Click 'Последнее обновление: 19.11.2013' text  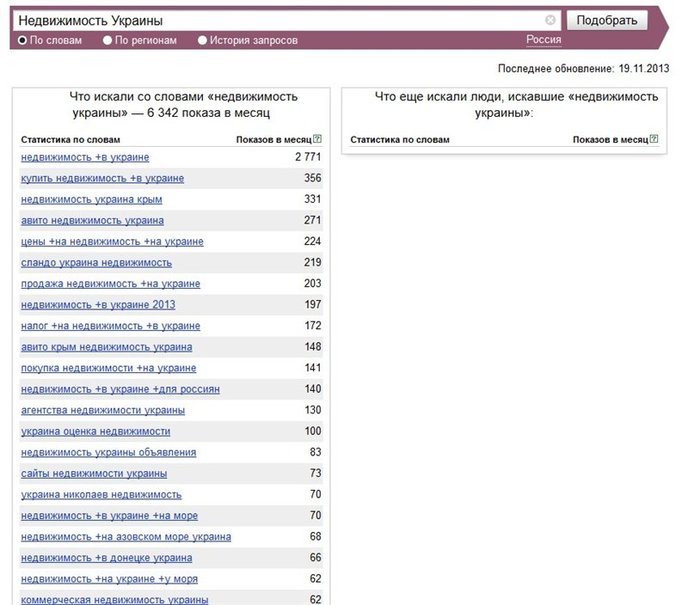(584, 68)
